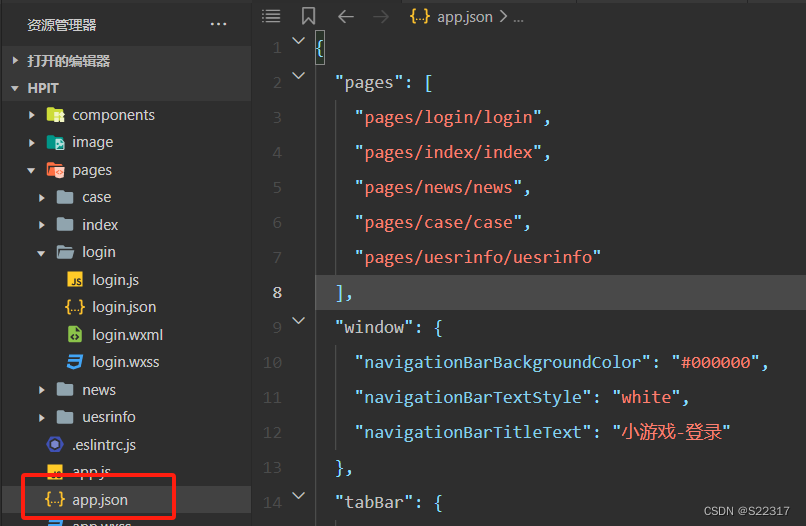The image size is (806, 526).
Task: Fold the window object at line 9
Action: 299,321
